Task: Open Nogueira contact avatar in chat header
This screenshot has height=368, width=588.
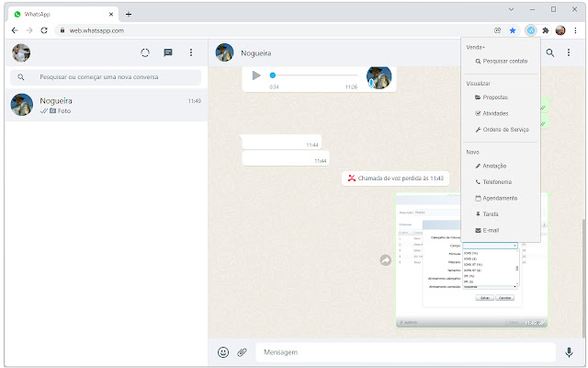Action: click(224, 52)
